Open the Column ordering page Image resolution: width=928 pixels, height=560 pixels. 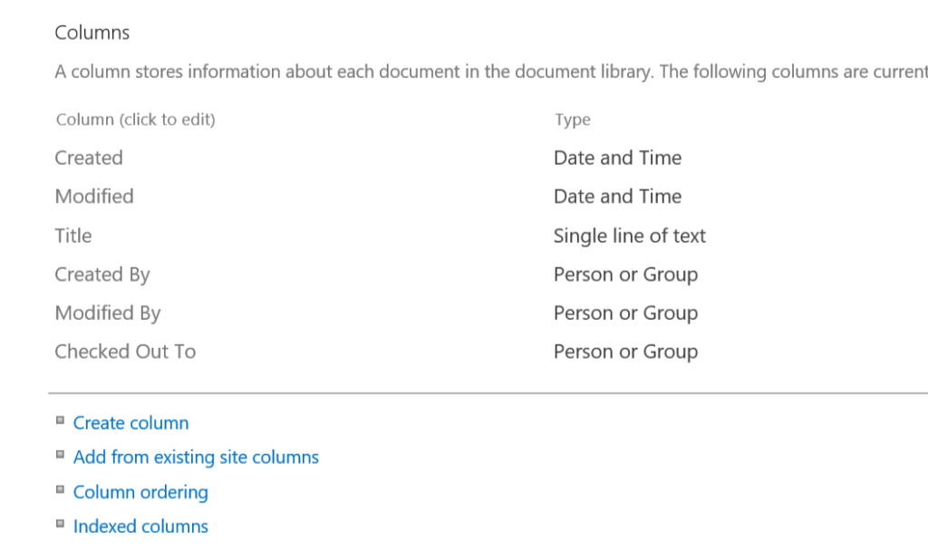tap(140, 492)
